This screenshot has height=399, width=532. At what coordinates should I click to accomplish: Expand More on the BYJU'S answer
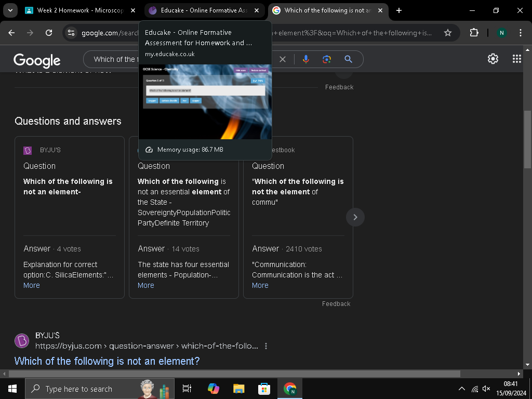32,285
